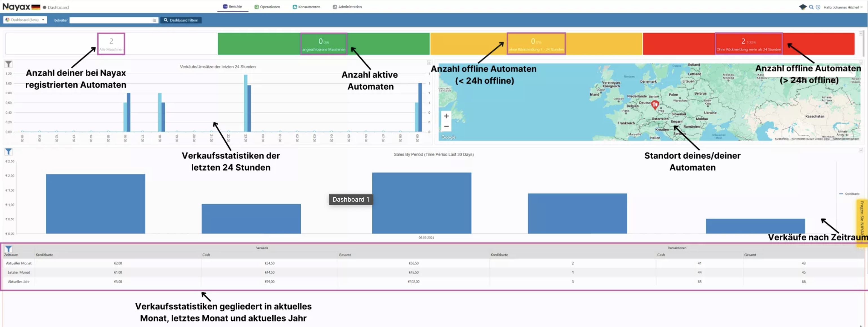Zoom out on the map
The width and height of the screenshot is (868, 327).
coord(446,127)
